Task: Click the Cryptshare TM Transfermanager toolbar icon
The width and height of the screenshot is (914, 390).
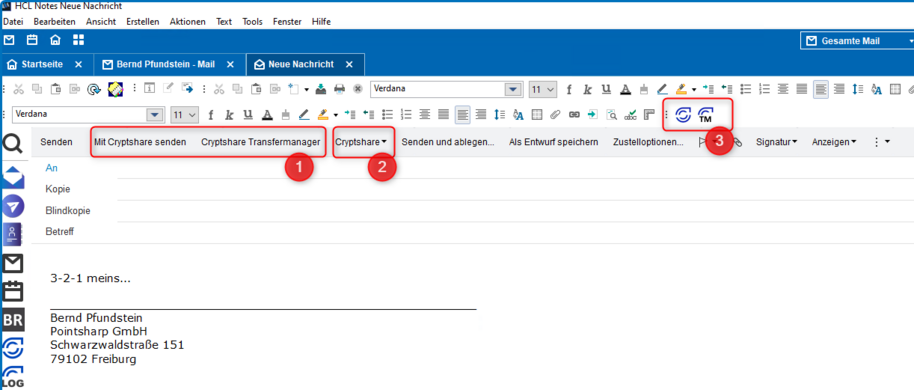Action: [706, 114]
